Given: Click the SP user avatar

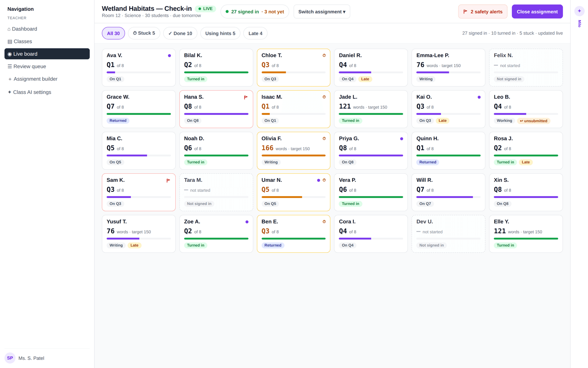Looking at the screenshot, I should 10,358.
